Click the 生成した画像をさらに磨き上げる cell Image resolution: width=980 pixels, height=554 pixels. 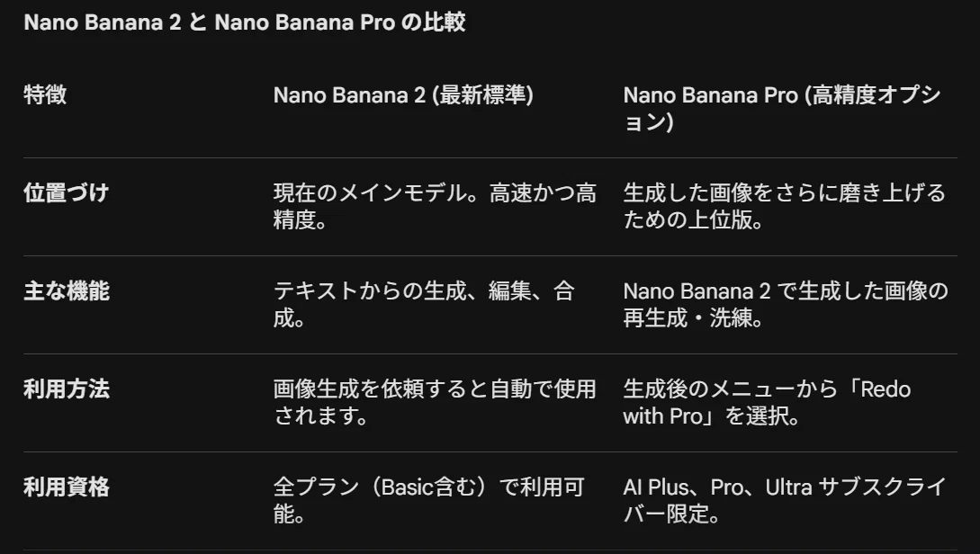(x=785, y=206)
